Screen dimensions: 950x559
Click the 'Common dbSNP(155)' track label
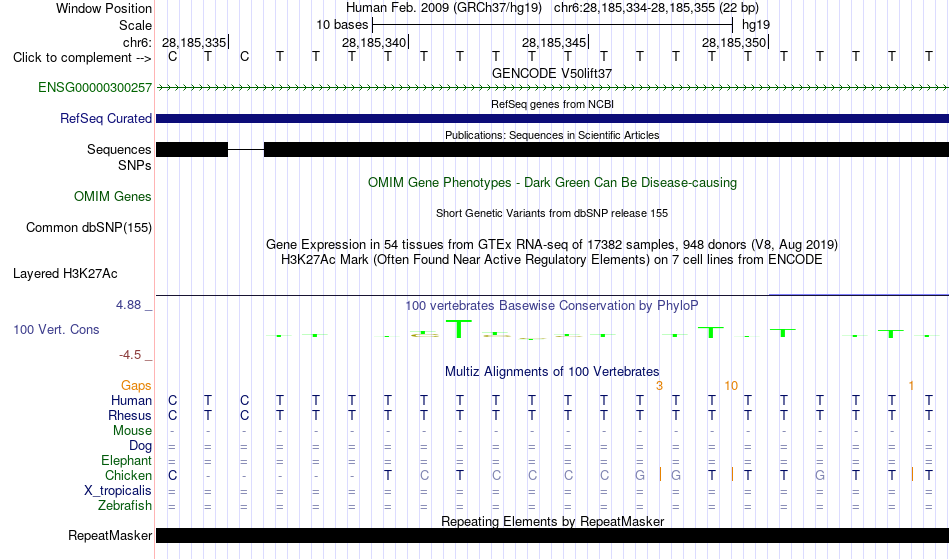(x=88, y=228)
